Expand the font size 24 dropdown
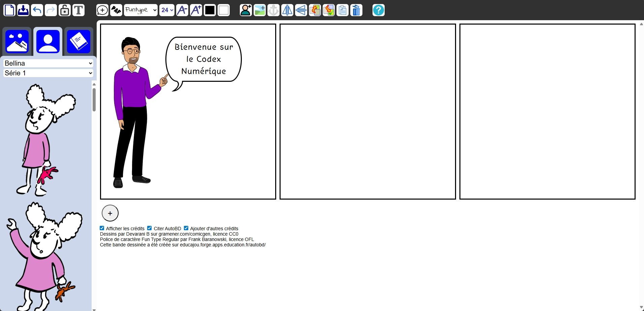This screenshot has width=644, height=311. click(x=167, y=10)
